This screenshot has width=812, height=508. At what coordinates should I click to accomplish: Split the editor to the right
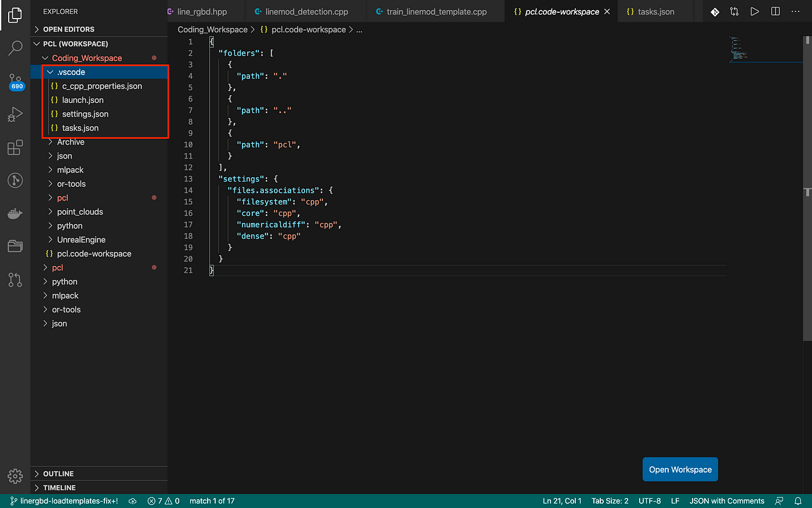click(775, 12)
